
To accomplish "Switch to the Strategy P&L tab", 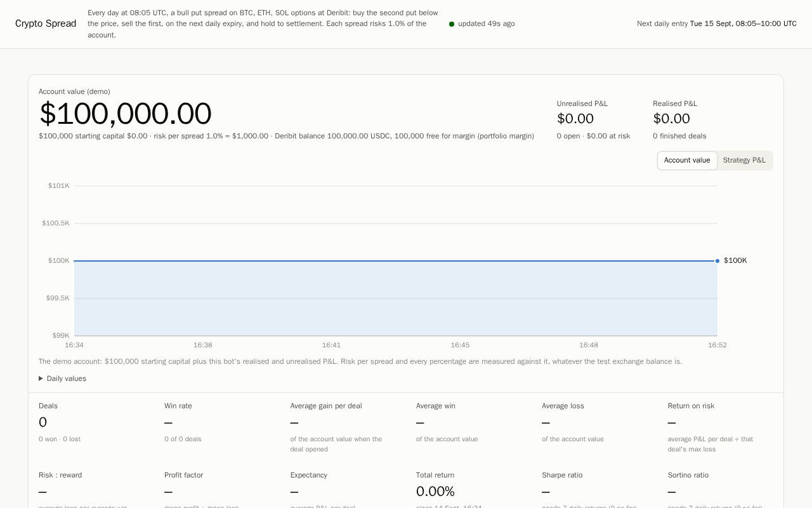I will 744,160.
